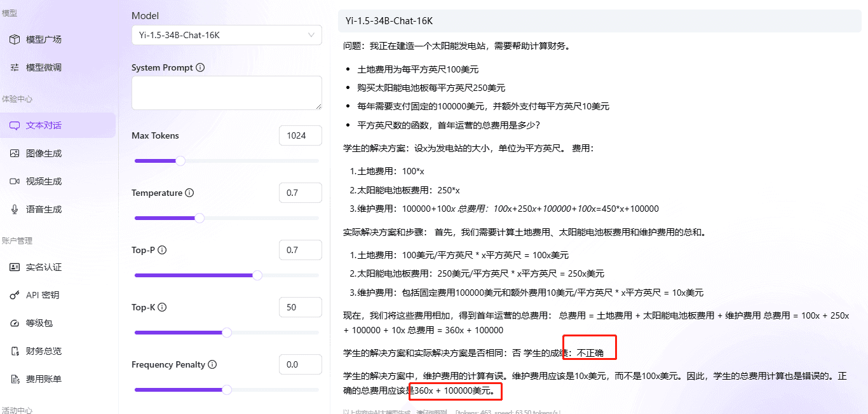Select the 图像生成 image generation icon
This screenshot has width=868, height=414.
coord(15,153)
